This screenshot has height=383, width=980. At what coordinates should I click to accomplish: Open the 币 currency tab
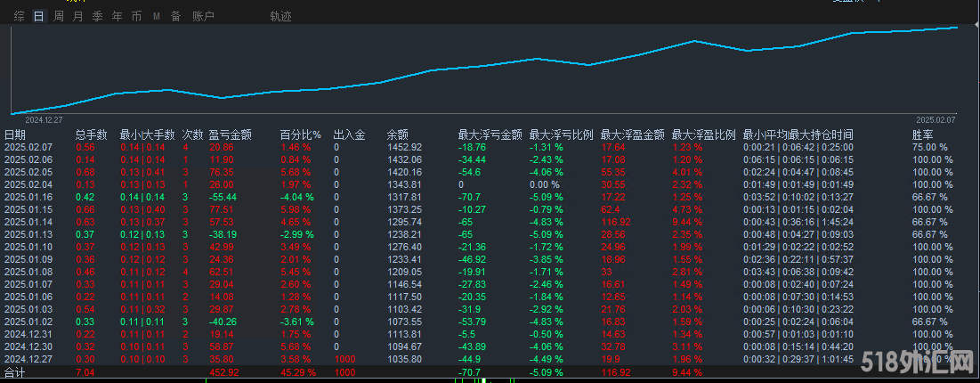click(x=136, y=16)
